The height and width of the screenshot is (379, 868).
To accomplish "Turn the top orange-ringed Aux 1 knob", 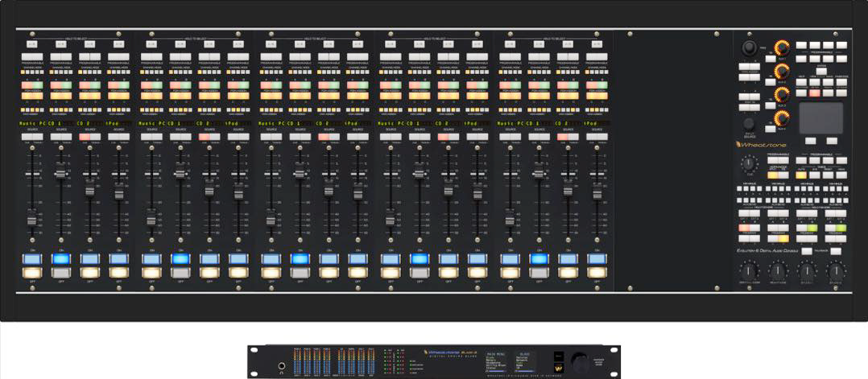I will (x=780, y=48).
